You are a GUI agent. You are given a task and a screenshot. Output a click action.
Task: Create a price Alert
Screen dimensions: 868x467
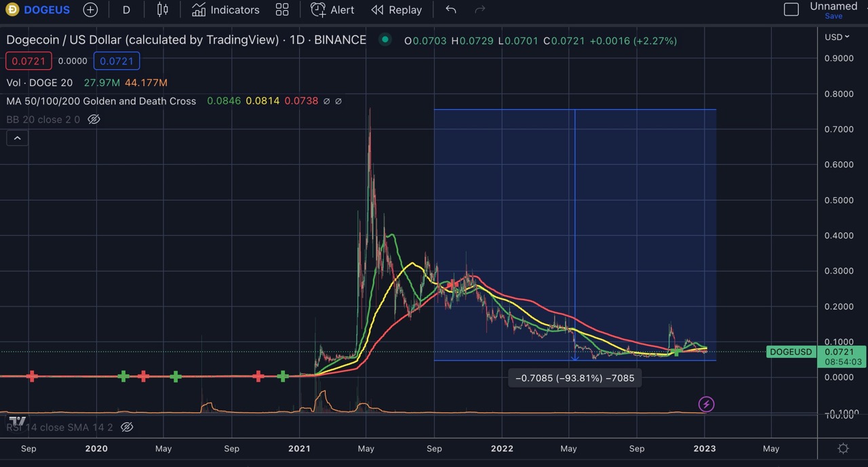point(332,10)
